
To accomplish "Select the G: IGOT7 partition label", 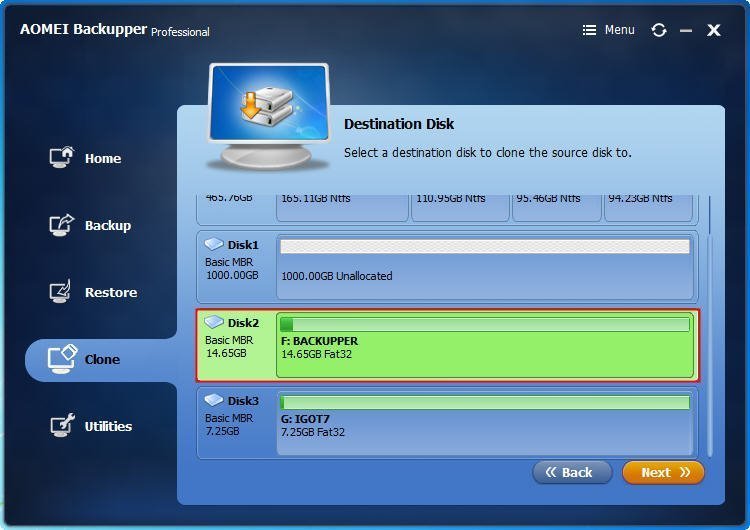I will pos(305,419).
